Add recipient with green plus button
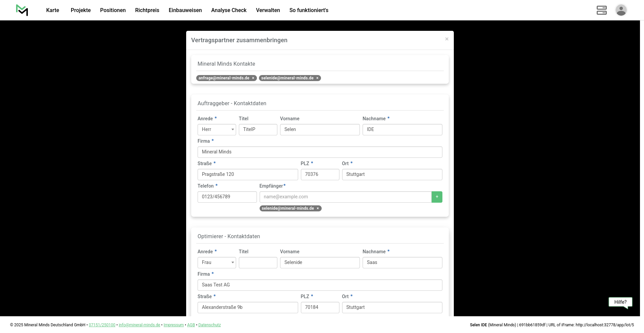The height and width of the screenshot is (333, 644). pos(437,197)
